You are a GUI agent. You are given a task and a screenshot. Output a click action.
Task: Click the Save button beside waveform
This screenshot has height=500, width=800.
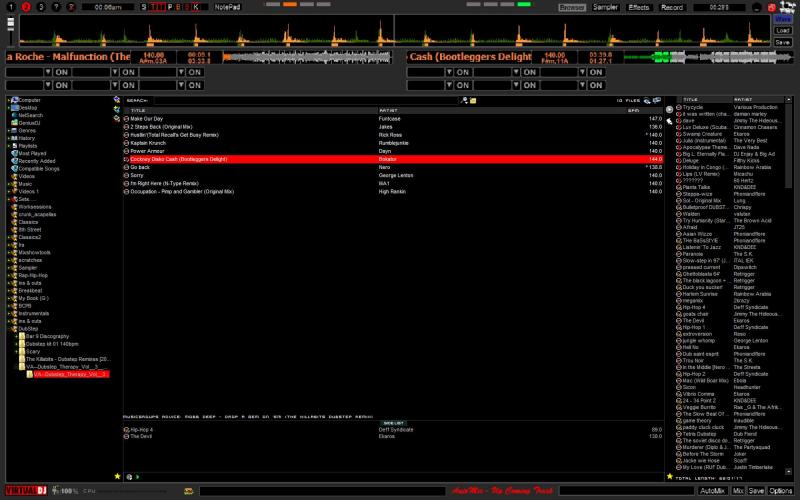[x=783, y=42]
